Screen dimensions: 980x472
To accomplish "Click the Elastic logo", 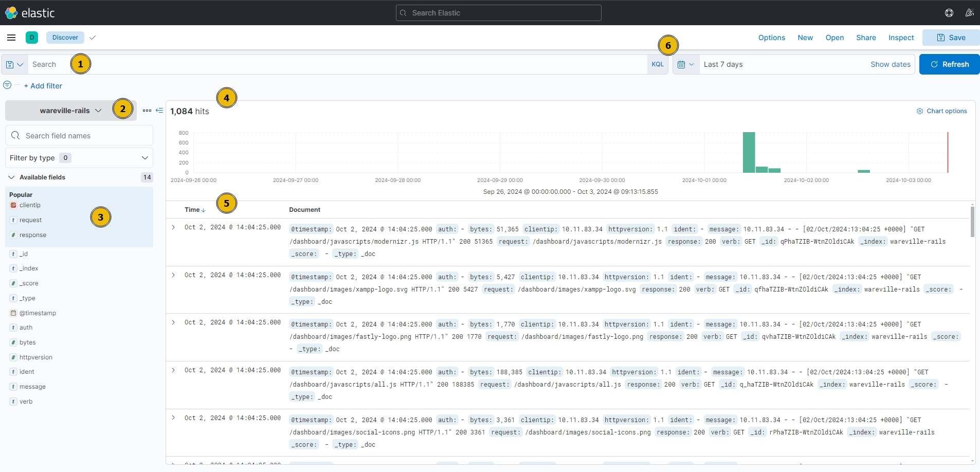I will [30, 13].
